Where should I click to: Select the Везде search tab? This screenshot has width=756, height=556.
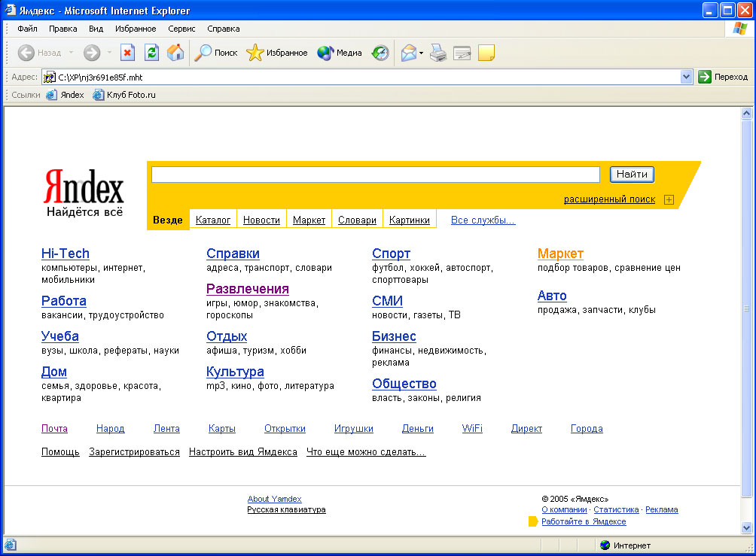point(168,220)
